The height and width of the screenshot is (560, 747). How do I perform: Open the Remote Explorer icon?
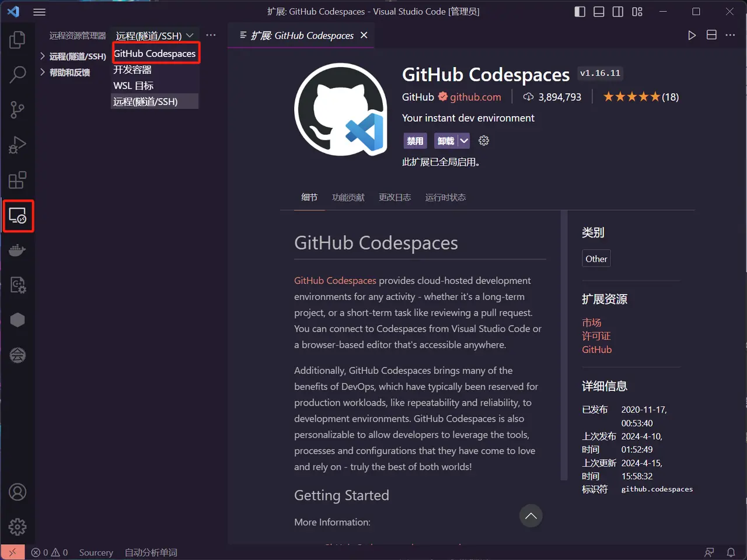pyautogui.click(x=18, y=216)
